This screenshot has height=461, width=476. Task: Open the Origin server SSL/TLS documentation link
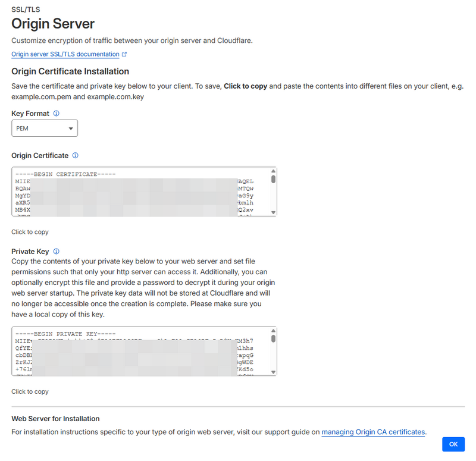point(65,54)
